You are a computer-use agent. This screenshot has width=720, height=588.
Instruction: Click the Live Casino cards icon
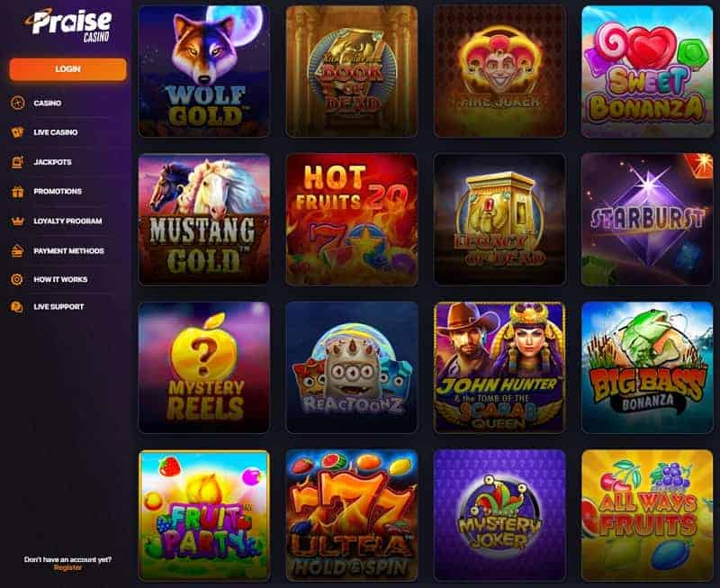(17, 132)
